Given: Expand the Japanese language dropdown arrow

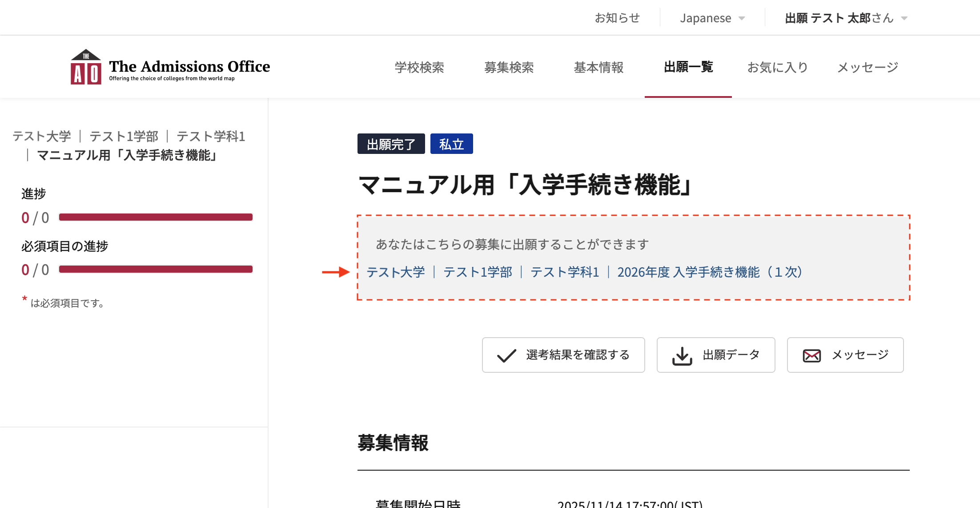Looking at the screenshot, I should [x=742, y=18].
